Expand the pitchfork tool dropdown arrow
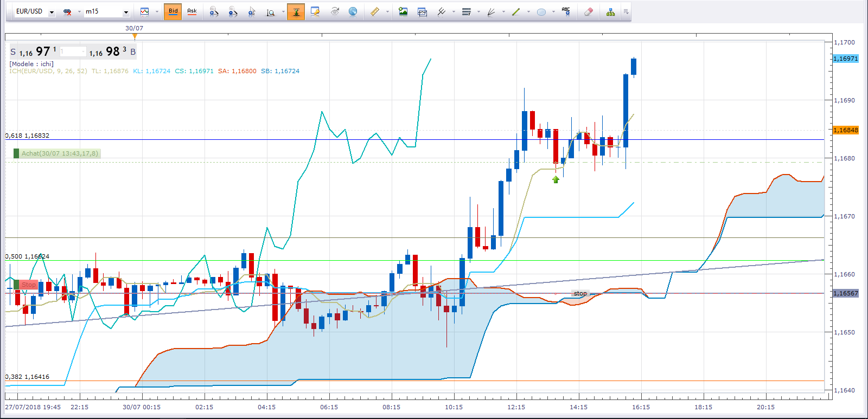Viewport: 868px width, 419px height. pos(454,12)
